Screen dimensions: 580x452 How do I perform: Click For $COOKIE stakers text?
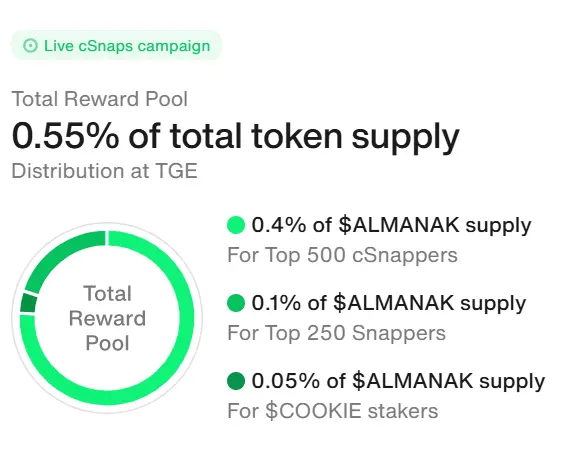333,411
